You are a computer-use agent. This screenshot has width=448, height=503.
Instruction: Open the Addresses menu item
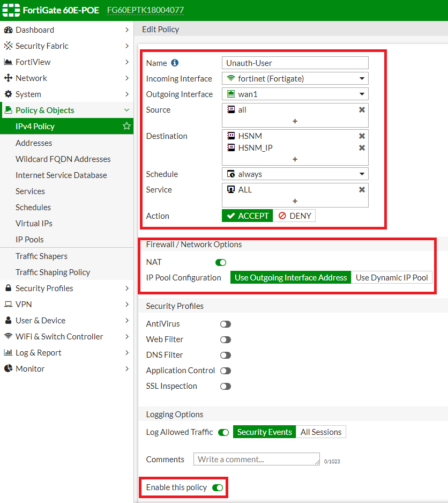[34, 143]
